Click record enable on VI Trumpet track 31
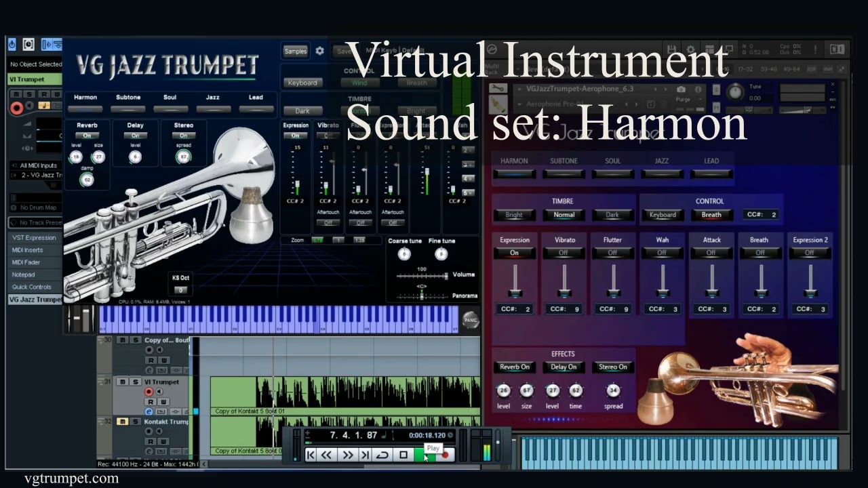The image size is (868, 488). (x=149, y=392)
